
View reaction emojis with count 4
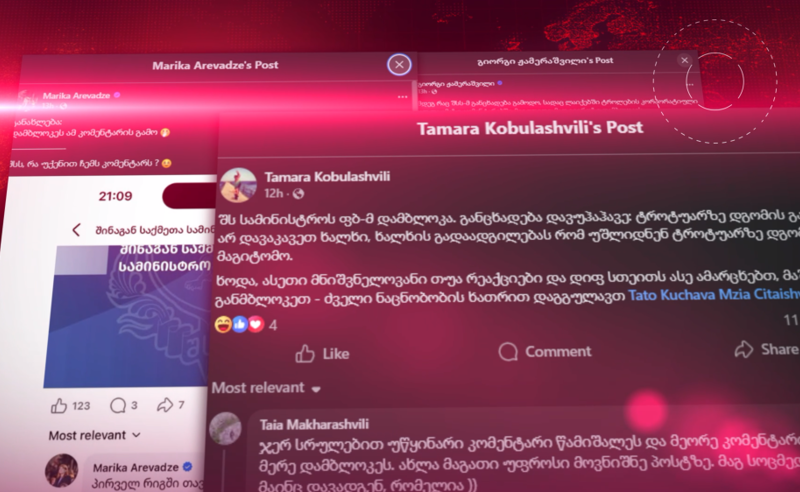(245, 325)
